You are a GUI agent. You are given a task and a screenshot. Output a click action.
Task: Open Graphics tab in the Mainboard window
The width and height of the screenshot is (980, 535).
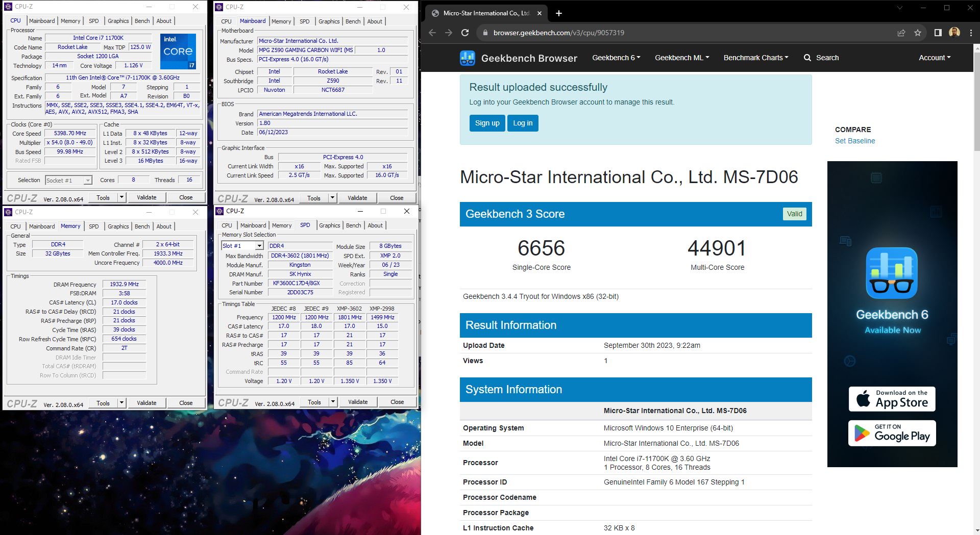(x=329, y=21)
